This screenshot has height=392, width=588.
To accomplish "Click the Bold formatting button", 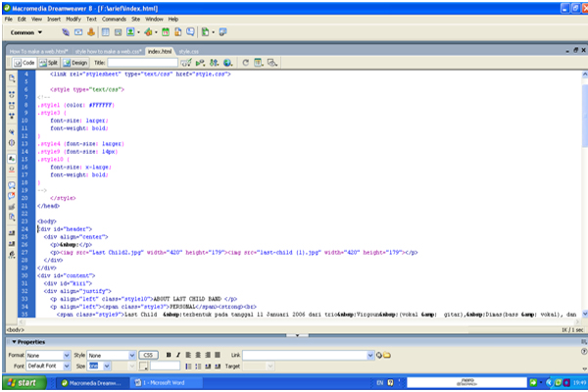I will pyautogui.click(x=169, y=355).
